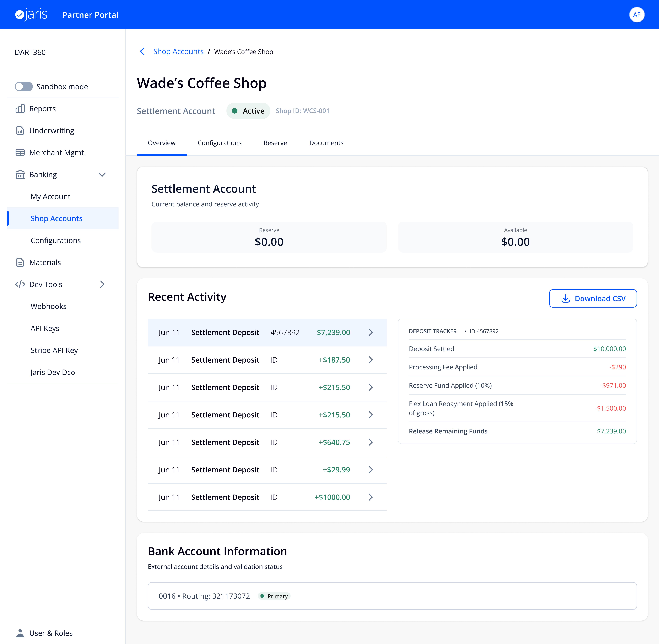Open details chevron for +$187.50 deposit
Image resolution: width=659 pixels, height=644 pixels.
(371, 360)
